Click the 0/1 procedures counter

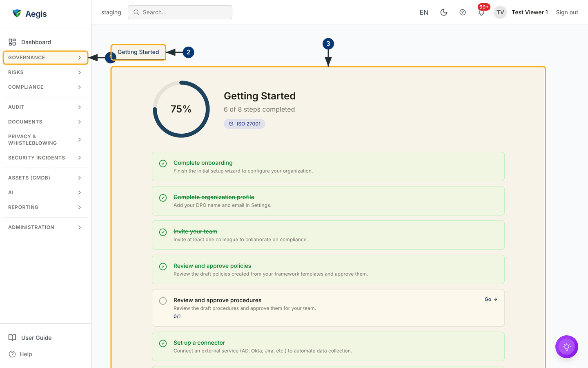coord(177,316)
